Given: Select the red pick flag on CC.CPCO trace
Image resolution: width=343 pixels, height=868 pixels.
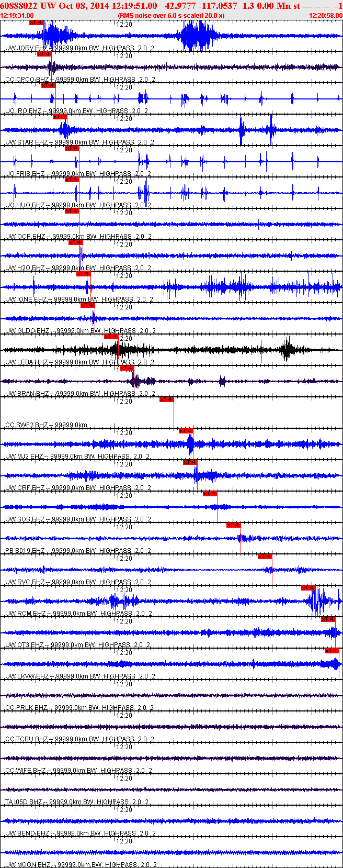Looking at the screenshot, I should click(44, 54).
